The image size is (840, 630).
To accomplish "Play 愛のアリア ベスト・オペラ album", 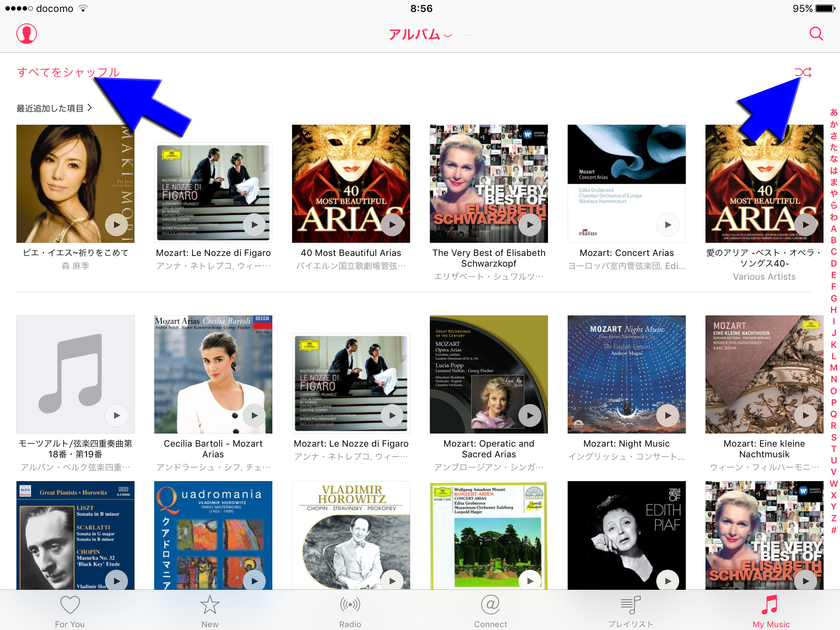I will pyautogui.click(x=806, y=225).
